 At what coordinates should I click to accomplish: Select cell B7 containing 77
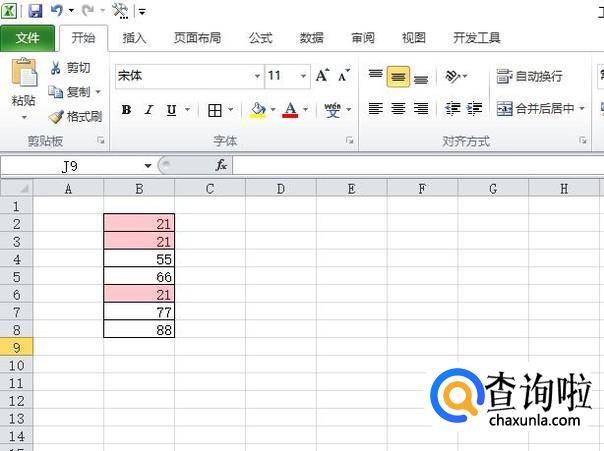click(139, 312)
